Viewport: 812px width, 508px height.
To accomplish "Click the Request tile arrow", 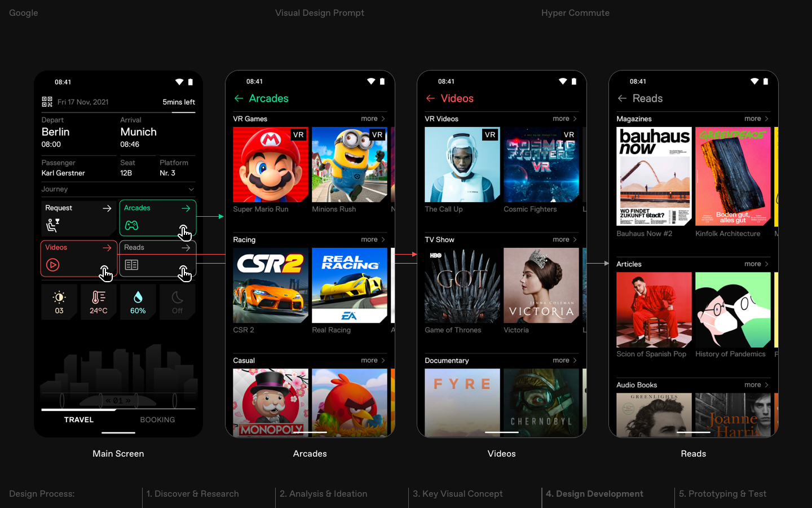I will [x=107, y=208].
